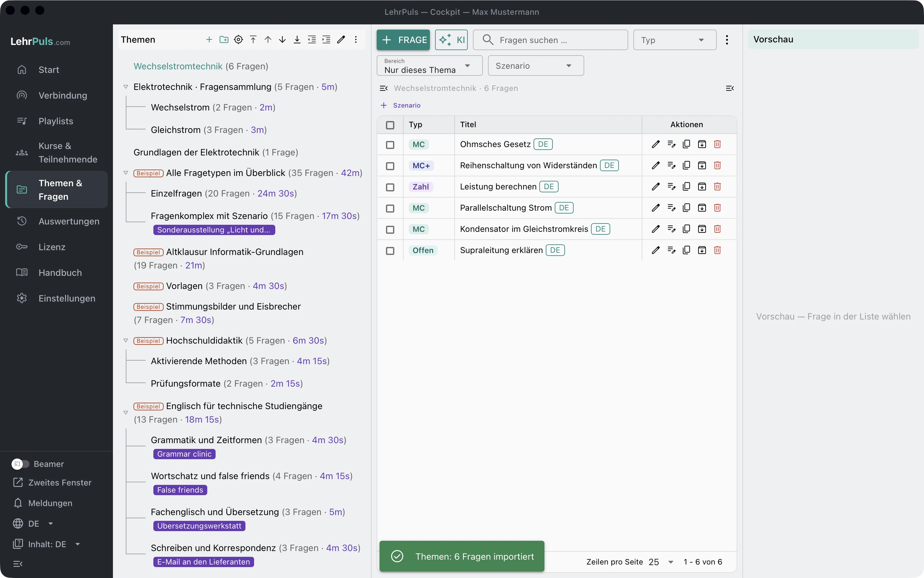This screenshot has height=578, width=924.
Task: Open the three-dot menu in Themen toolbar
Action: pyautogui.click(x=356, y=40)
